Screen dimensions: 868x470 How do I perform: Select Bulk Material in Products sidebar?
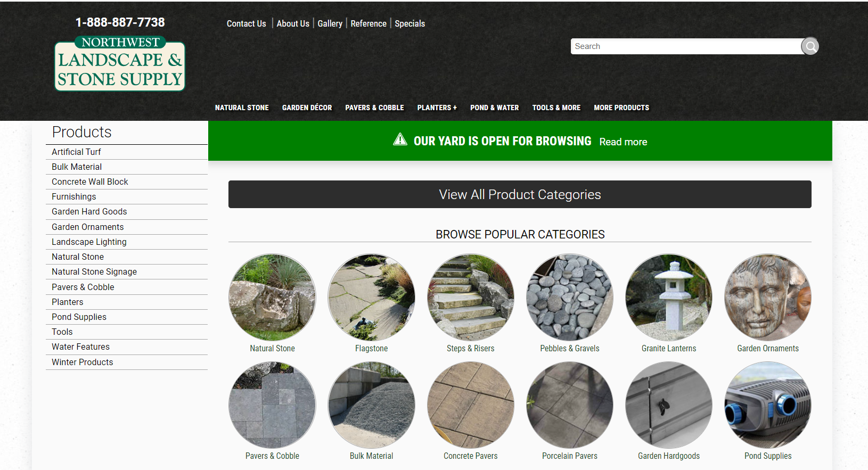pos(127,167)
